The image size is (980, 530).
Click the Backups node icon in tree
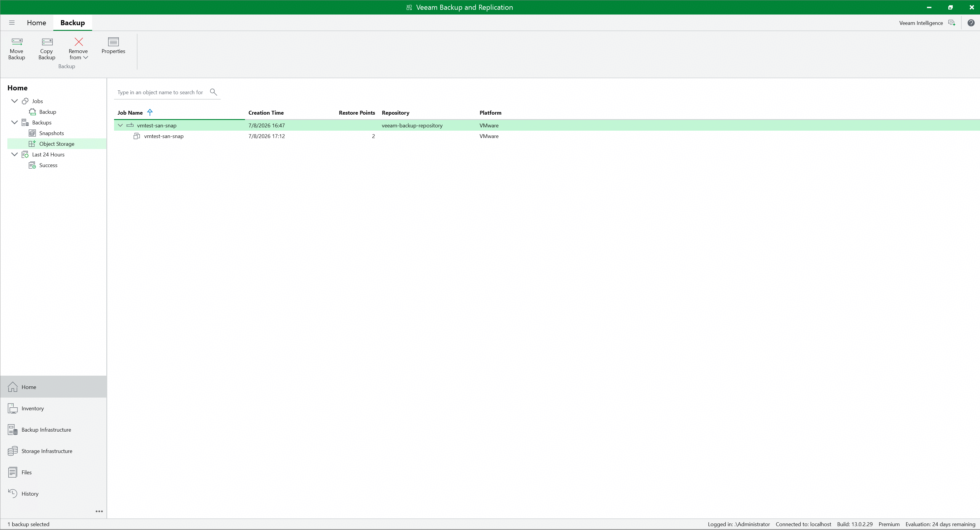(25, 123)
